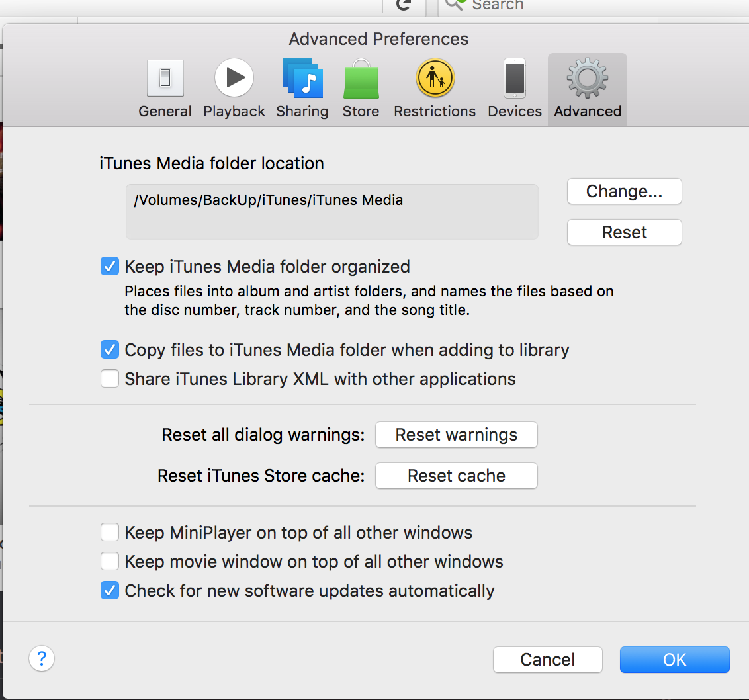Enable Keep movie window on top checkbox
749x700 pixels.
point(110,562)
